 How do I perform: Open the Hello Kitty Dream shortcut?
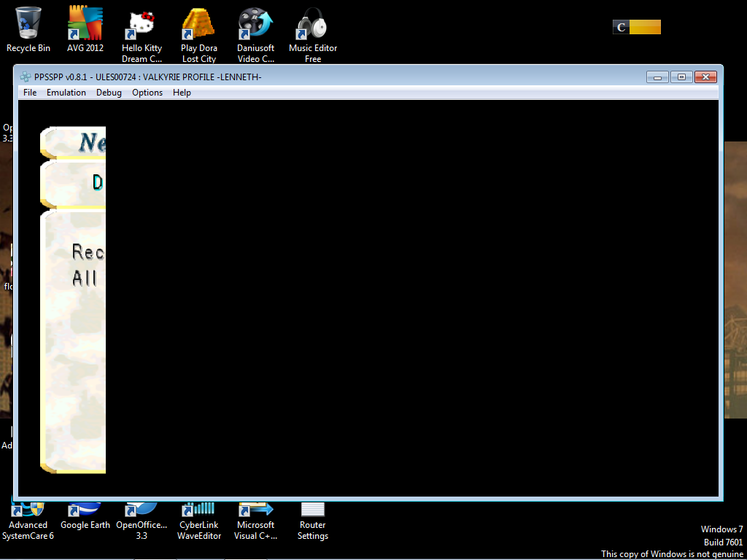click(x=142, y=24)
